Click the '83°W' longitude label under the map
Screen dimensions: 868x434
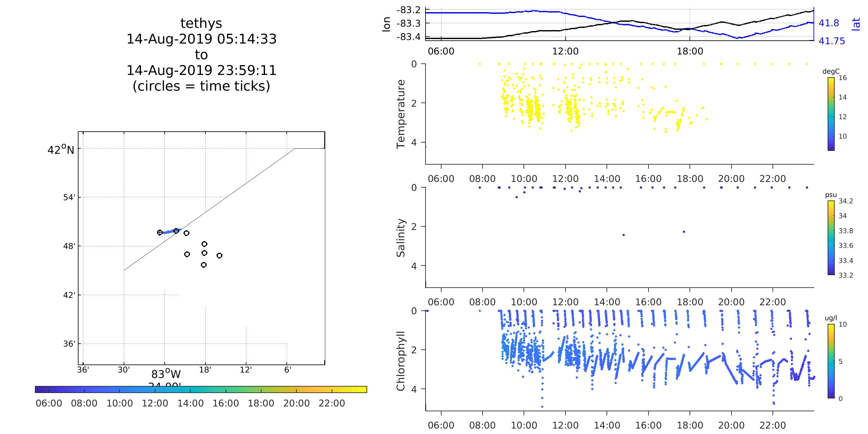pyautogui.click(x=166, y=374)
